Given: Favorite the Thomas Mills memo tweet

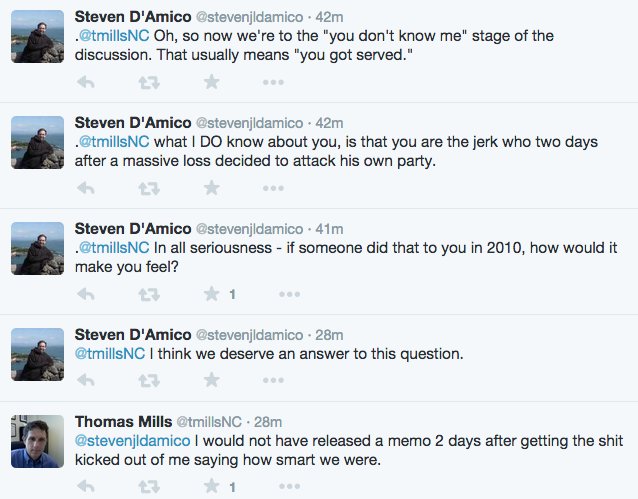Looking at the screenshot, I should click(212, 486).
